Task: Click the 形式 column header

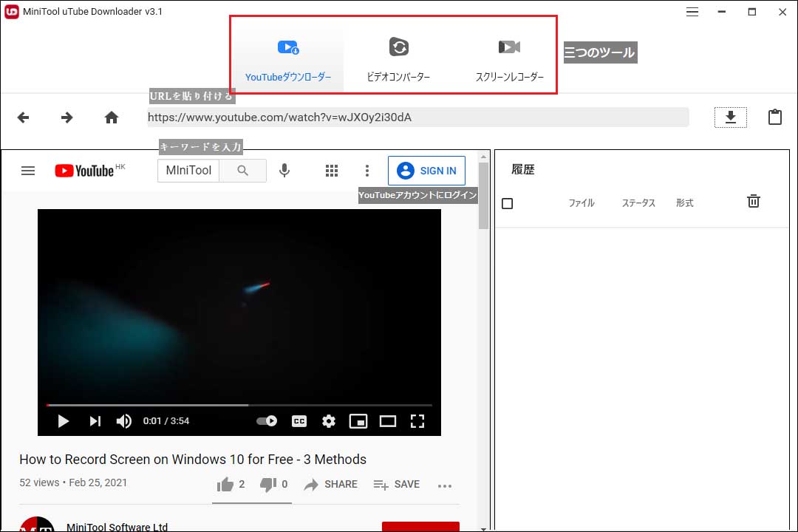Action: point(684,203)
